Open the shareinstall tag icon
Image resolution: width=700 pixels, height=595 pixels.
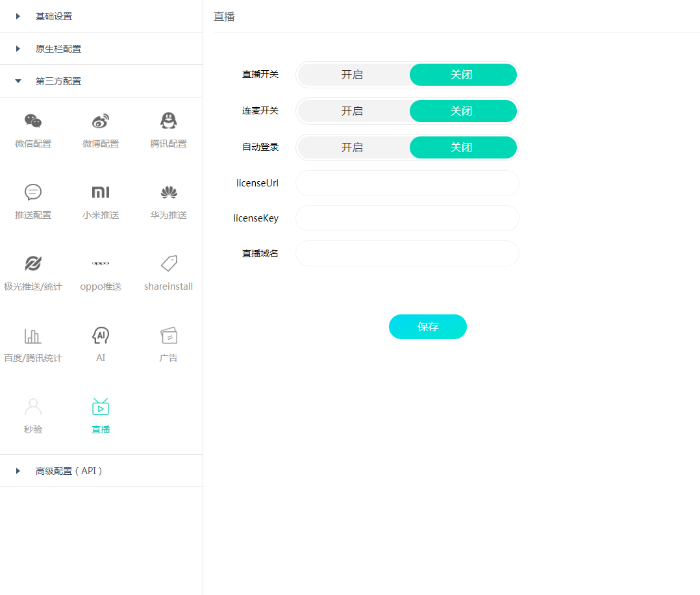click(x=169, y=264)
